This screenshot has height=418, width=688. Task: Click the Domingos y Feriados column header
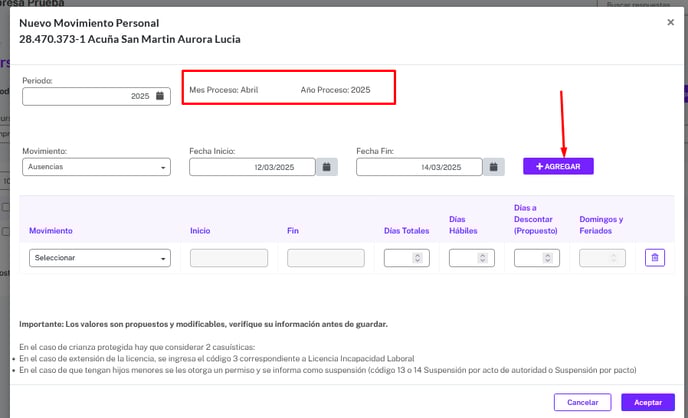tap(601, 225)
